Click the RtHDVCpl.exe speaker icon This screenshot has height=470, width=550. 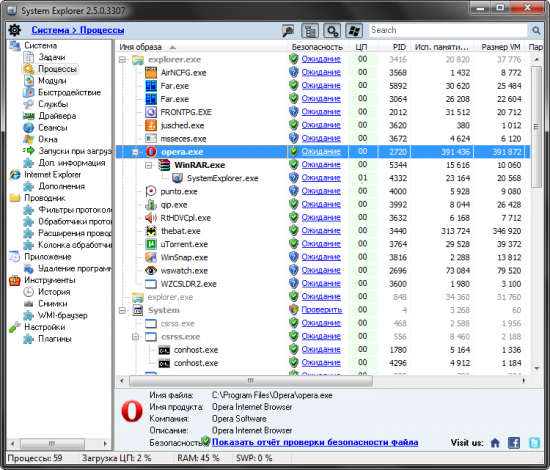[x=151, y=218]
